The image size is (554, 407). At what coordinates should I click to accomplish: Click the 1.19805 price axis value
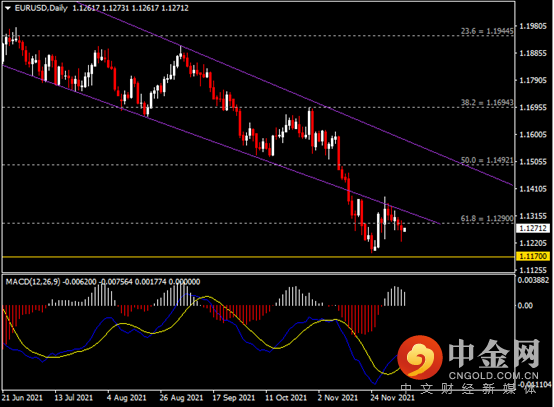pyautogui.click(x=533, y=26)
